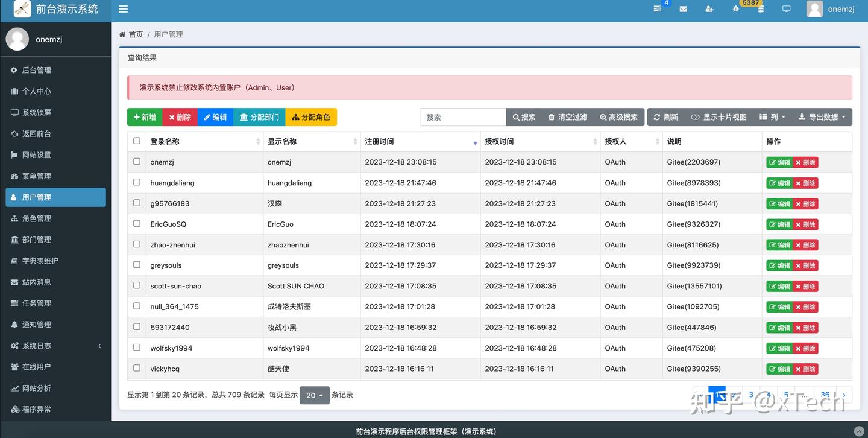Click the add-user icon in top navbar

(x=709, y=9)
